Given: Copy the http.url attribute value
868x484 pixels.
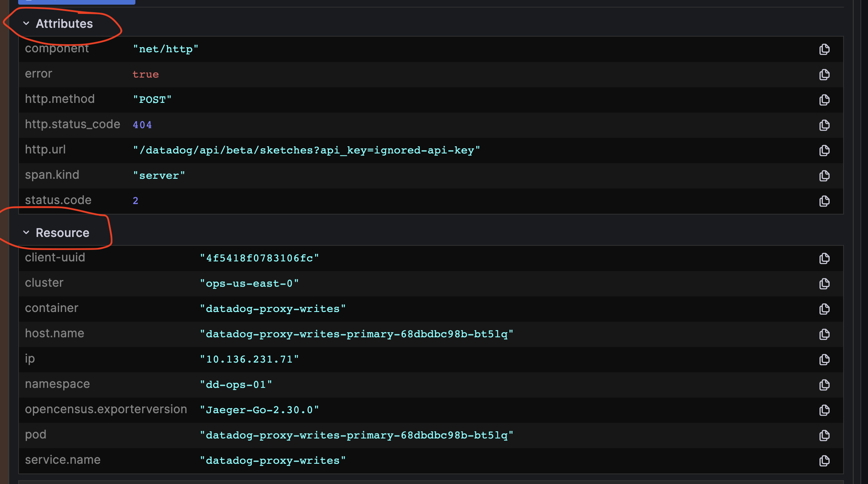Looking at the screenshot, I should (824, 151).
